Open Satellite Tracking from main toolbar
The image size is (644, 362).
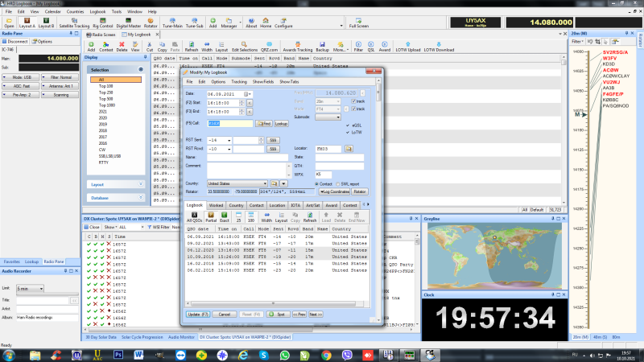click(74, 23)
